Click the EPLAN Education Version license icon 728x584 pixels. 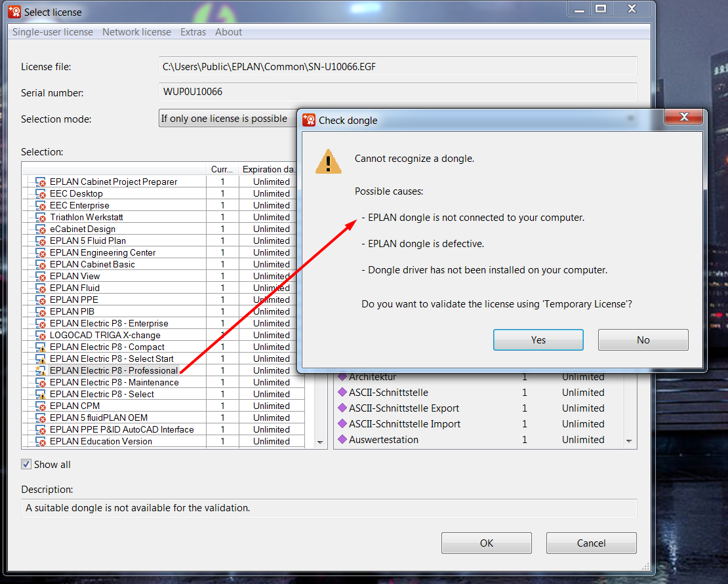(41, 441)
